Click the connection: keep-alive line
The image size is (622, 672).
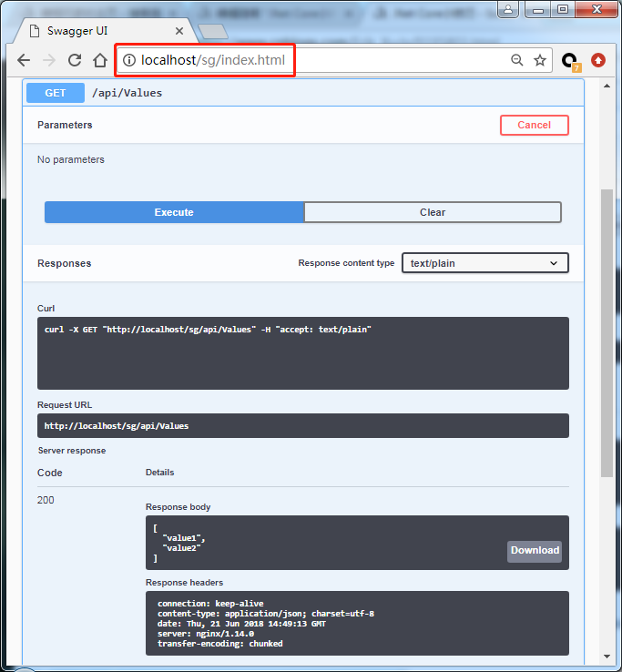pyautogui.click(x=210, y=604)
